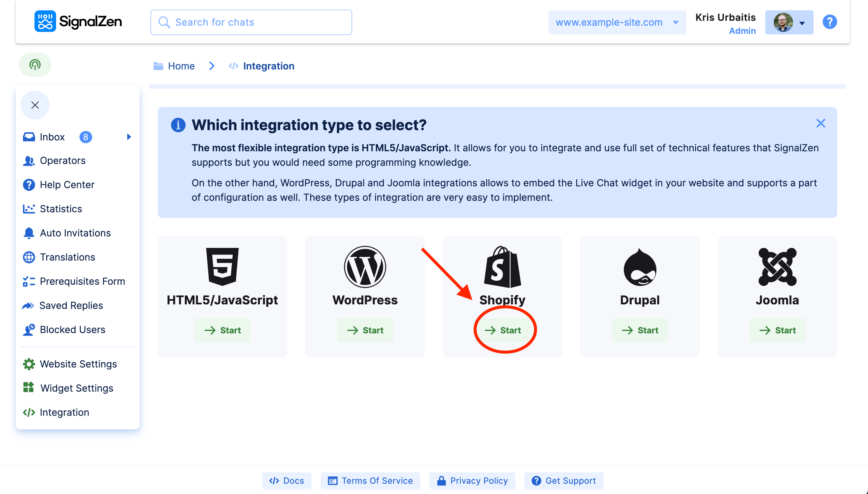The image size is (868, 494).
Task: Click the SignalZen logo icon
Action: (x=45, y=21)
